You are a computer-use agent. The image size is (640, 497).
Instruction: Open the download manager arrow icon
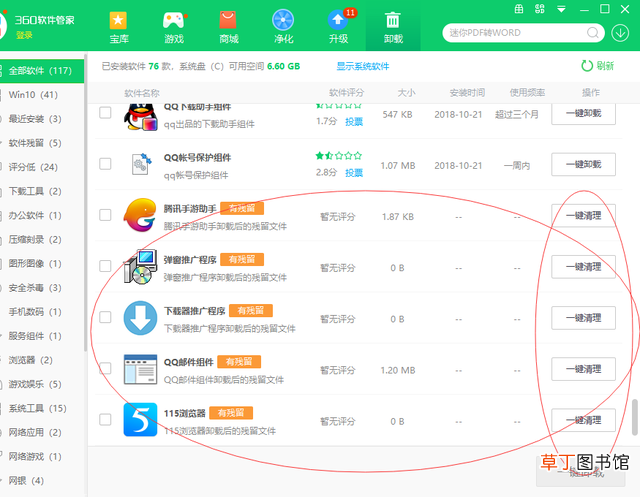click(x=620, y=33)
